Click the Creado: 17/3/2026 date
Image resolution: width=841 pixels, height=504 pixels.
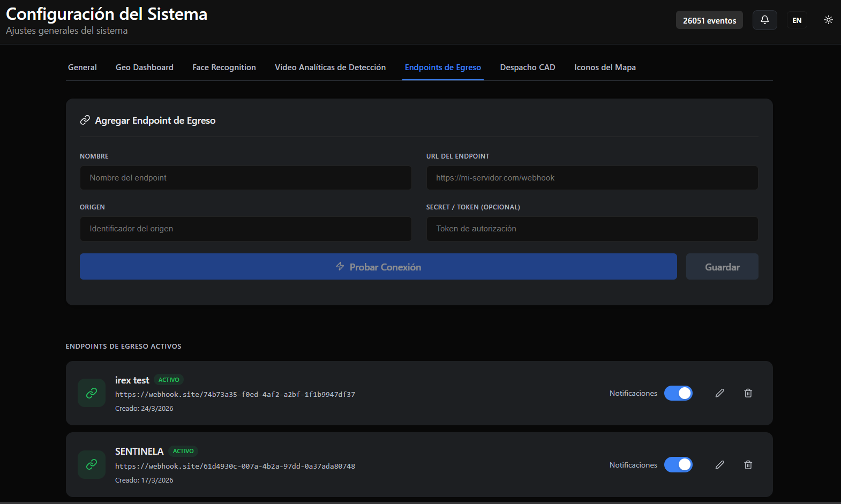click(144, 480)
